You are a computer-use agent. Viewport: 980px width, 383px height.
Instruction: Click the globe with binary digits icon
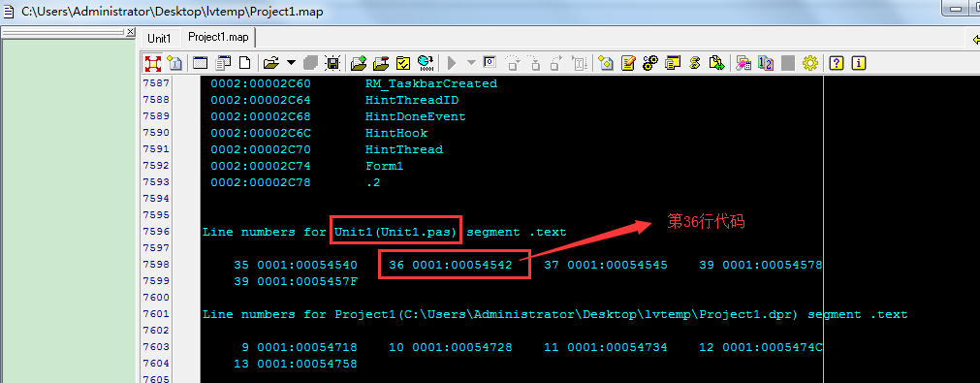(x=426, y=62)
